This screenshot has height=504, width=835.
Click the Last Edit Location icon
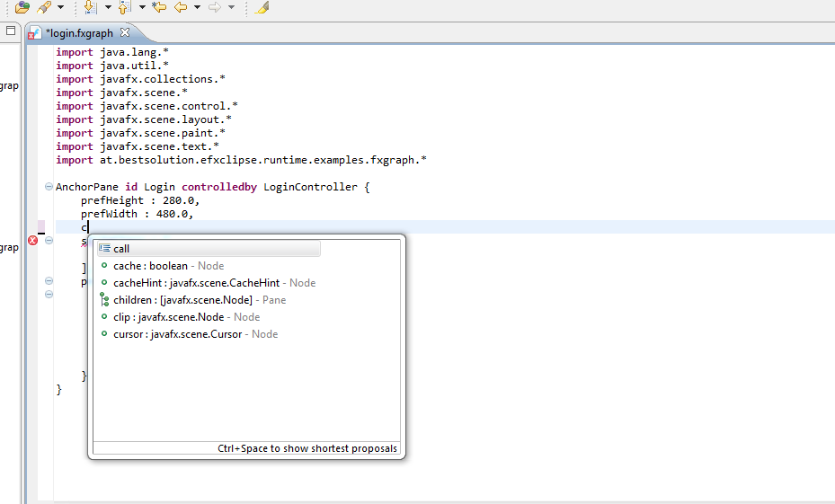pyautogui.click(x=159, y=7)
